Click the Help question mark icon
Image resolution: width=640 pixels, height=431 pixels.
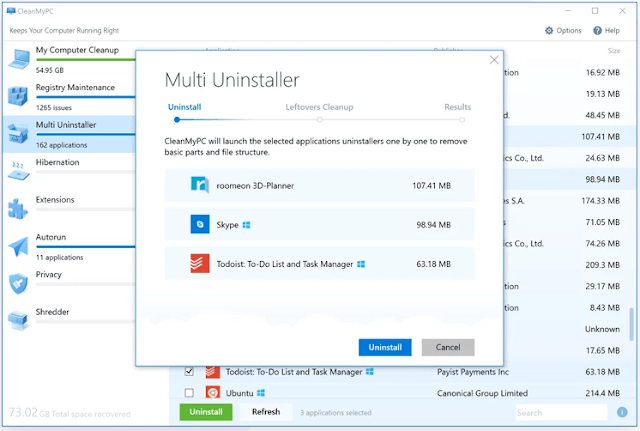(x=597, y=31)
